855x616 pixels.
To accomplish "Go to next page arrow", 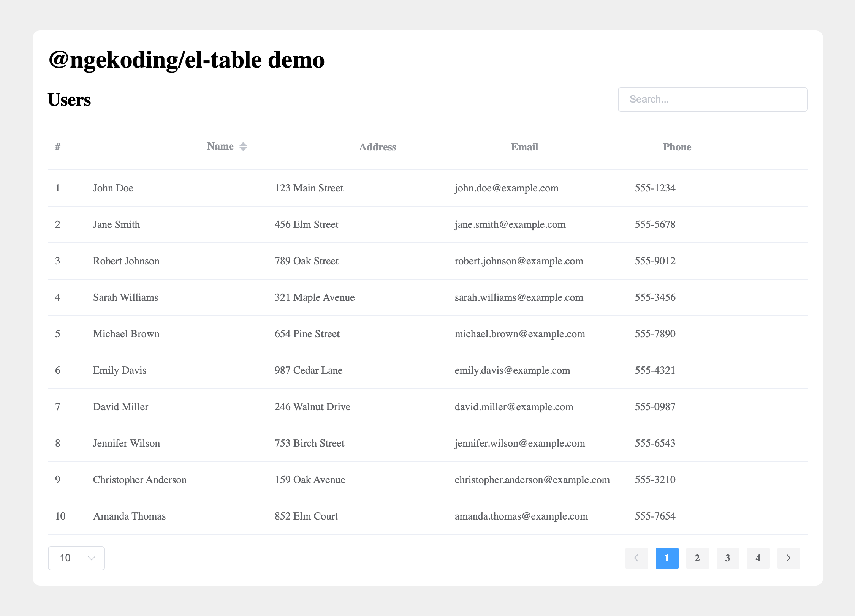I will (788, 558).
